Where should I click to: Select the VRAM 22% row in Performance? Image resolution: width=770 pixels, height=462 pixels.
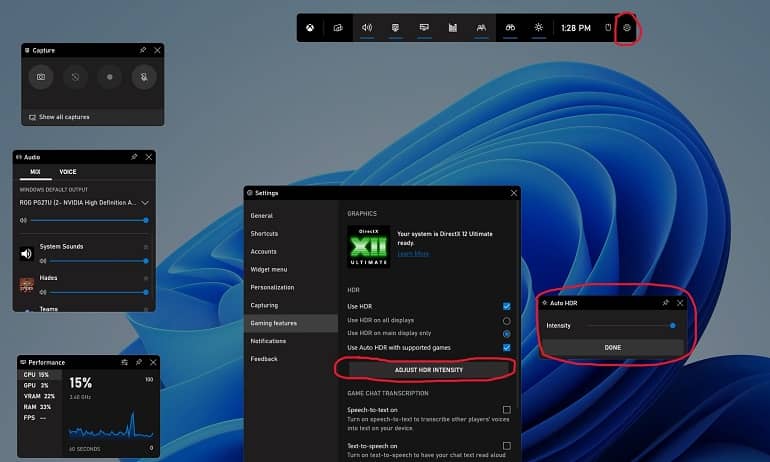[40, 396]
